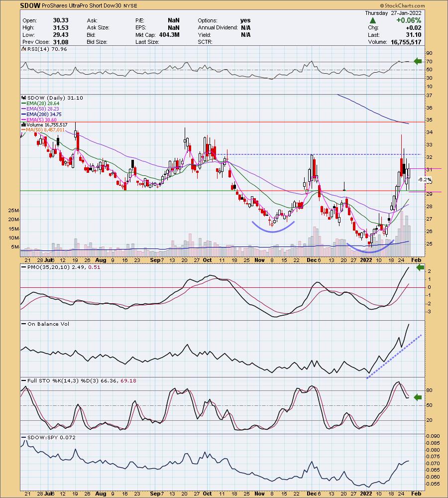Click the Last price 31.10 in header
Image resolution: width=448 pixels, height=498 pixels.
pyautogui.click(x=414, y=35)
